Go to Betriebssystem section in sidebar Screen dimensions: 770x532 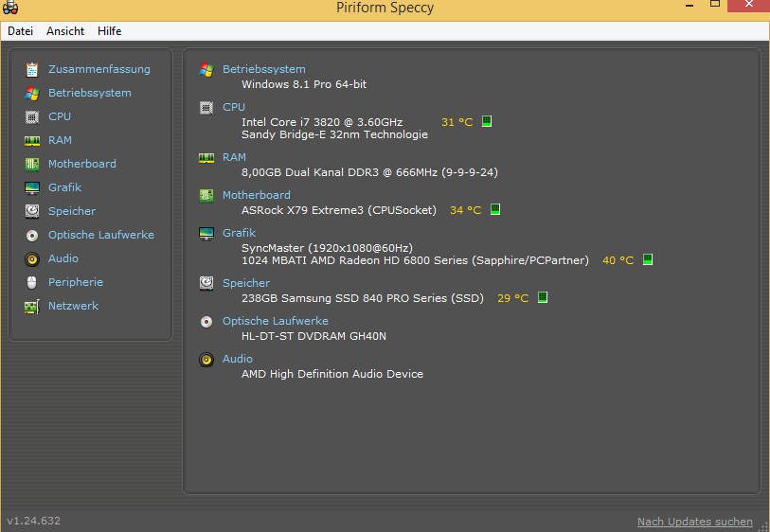(90, 93)
